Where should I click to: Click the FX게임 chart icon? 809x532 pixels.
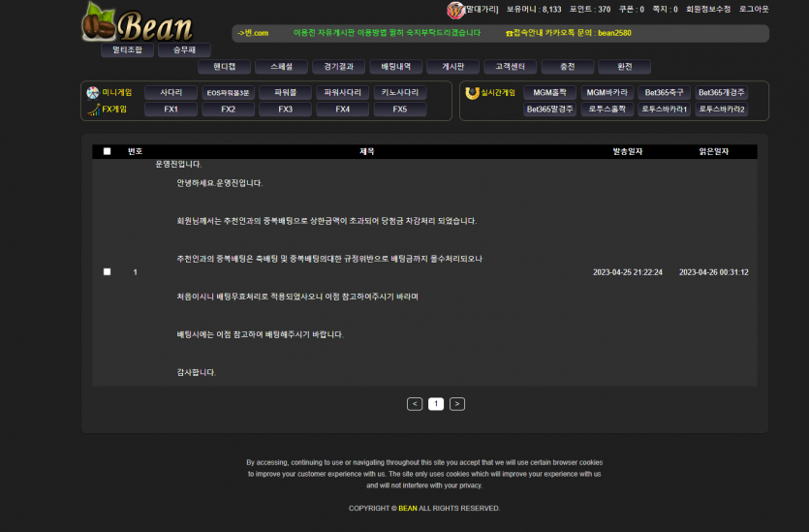(x=93, y=110)
